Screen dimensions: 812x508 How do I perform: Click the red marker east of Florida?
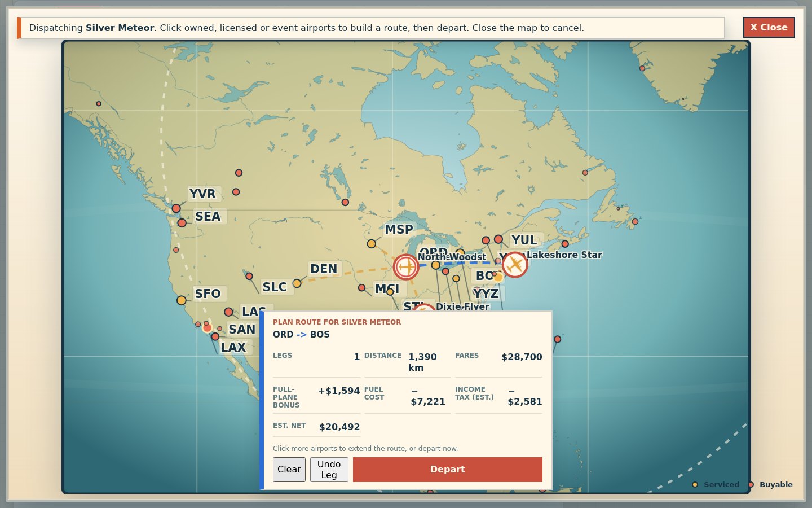[x=557, y=339]
